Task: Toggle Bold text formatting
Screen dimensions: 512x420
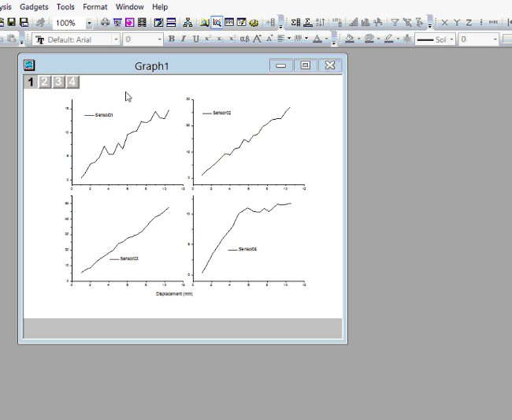Action: [172, 39]
